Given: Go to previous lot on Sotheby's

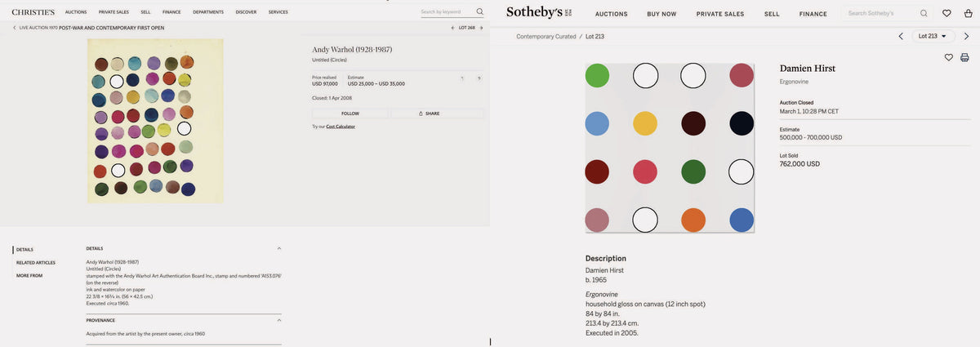Looking at the screenshot, I should pyautogui.click(x=901, y=36).
